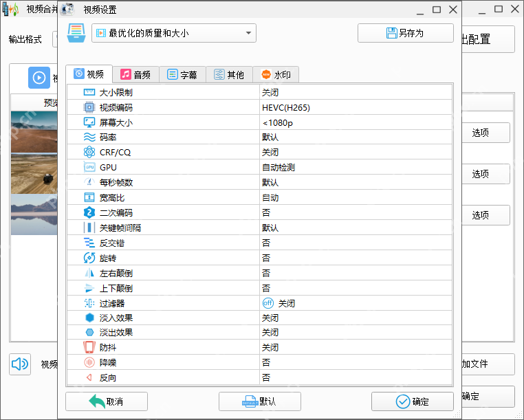
Task: Click the 降噪 否 value
Action: 356,362
